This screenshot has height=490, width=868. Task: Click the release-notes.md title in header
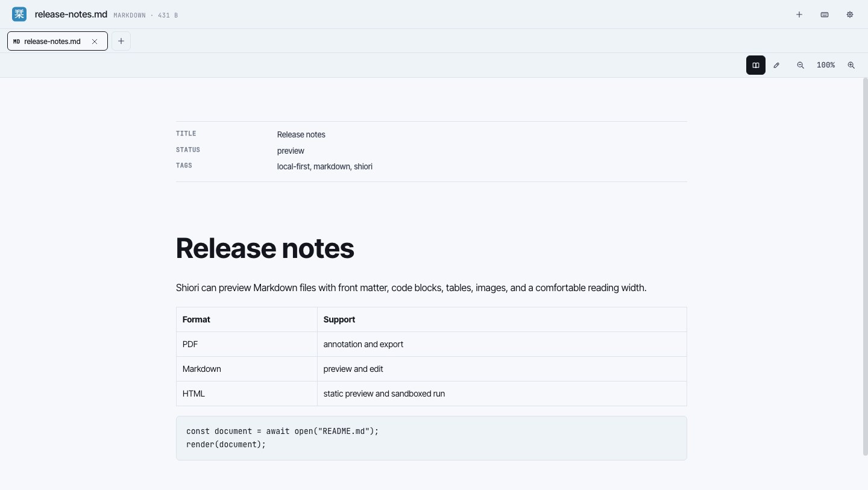click(x=71, y=14)
